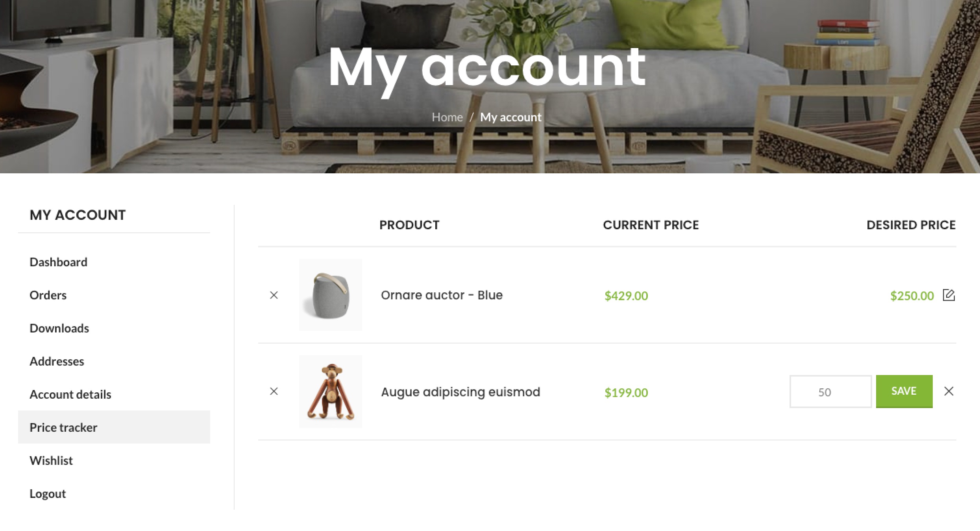View the Wishlist page

pyautogui.click(x=51, y=461)
